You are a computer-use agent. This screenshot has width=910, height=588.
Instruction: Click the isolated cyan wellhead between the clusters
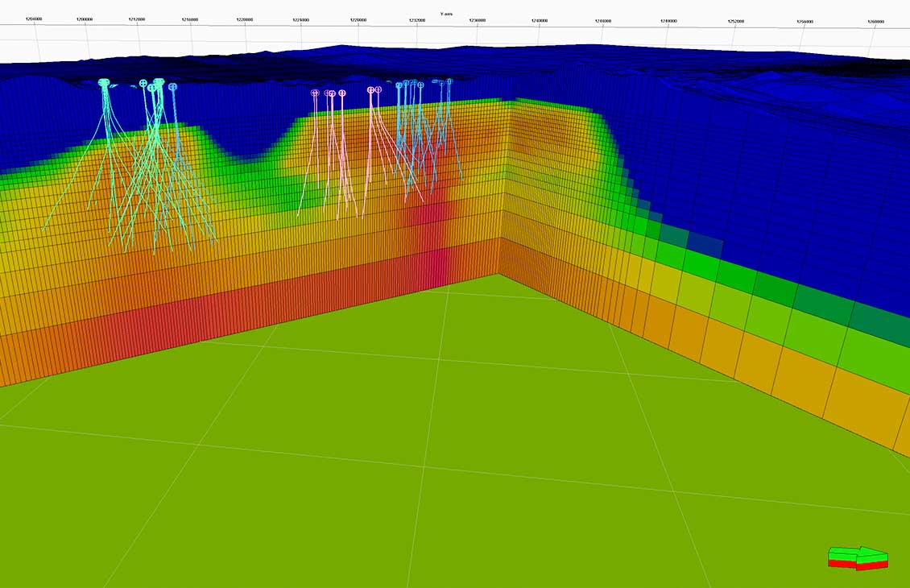point(172,85)
